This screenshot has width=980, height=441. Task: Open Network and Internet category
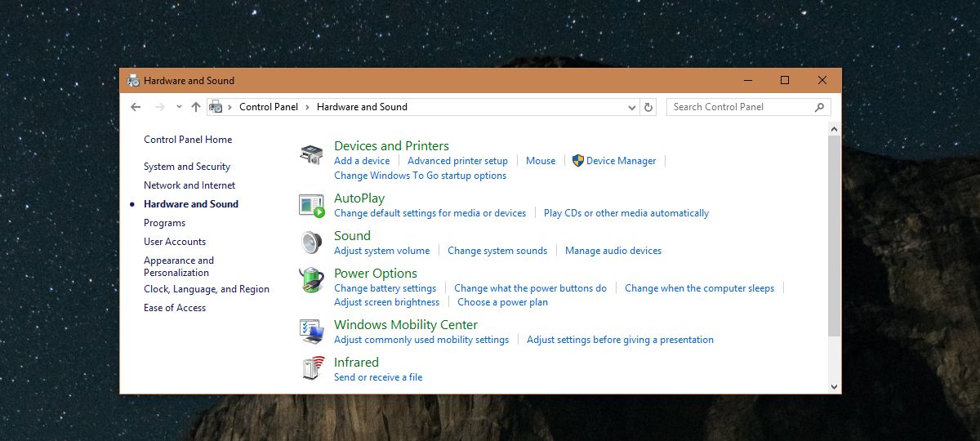coord(189,185)
